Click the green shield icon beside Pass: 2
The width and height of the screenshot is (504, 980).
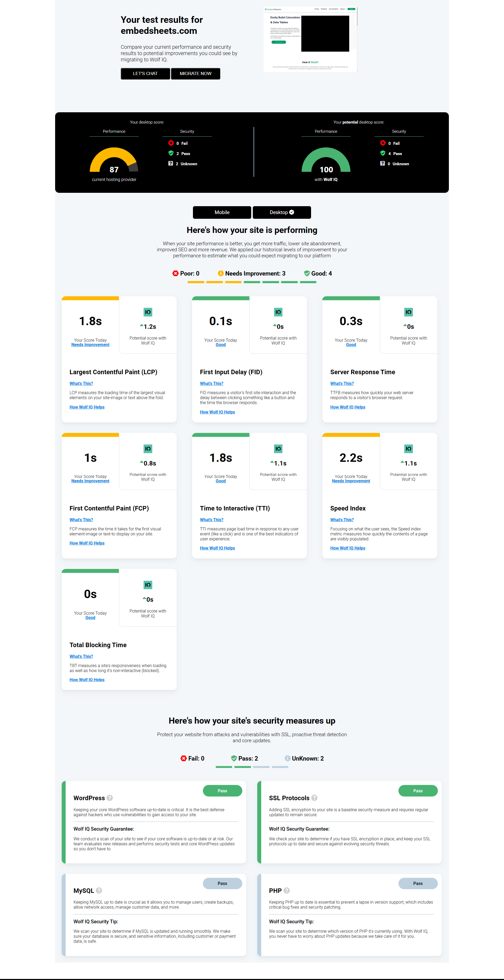[234, 758]
